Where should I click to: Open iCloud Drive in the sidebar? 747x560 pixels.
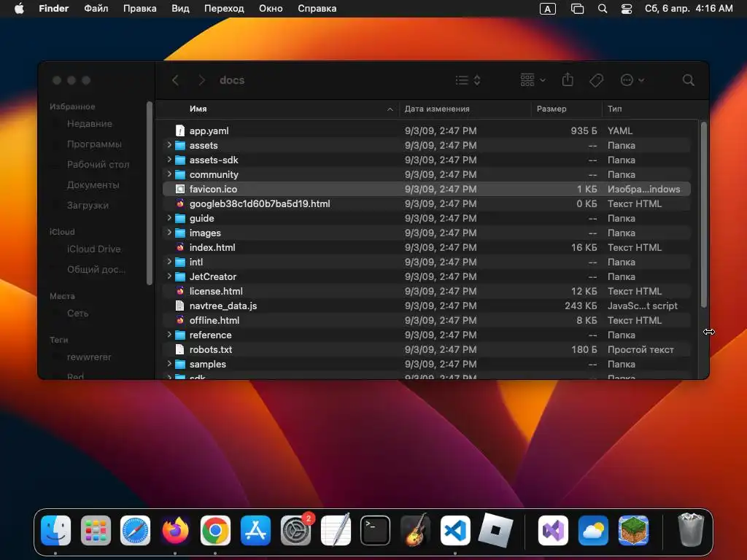(93, 249)
